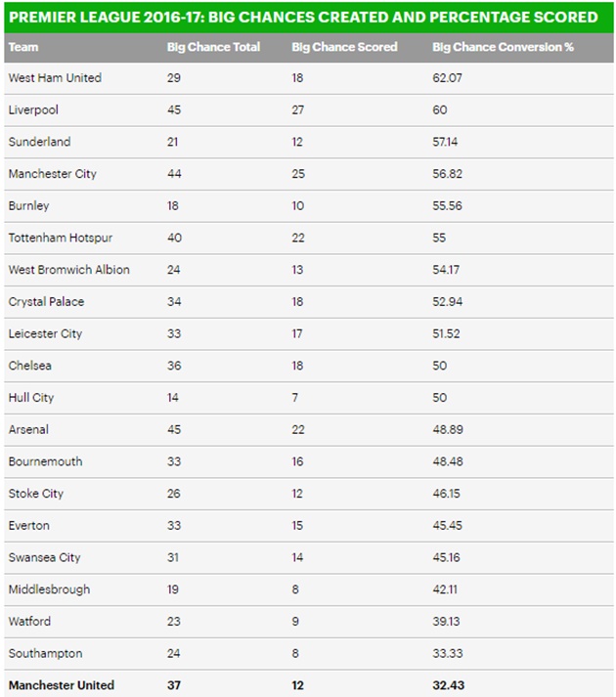Click the Sunderland team name
The image size is (616, 697).
click(x=39, y=142)
